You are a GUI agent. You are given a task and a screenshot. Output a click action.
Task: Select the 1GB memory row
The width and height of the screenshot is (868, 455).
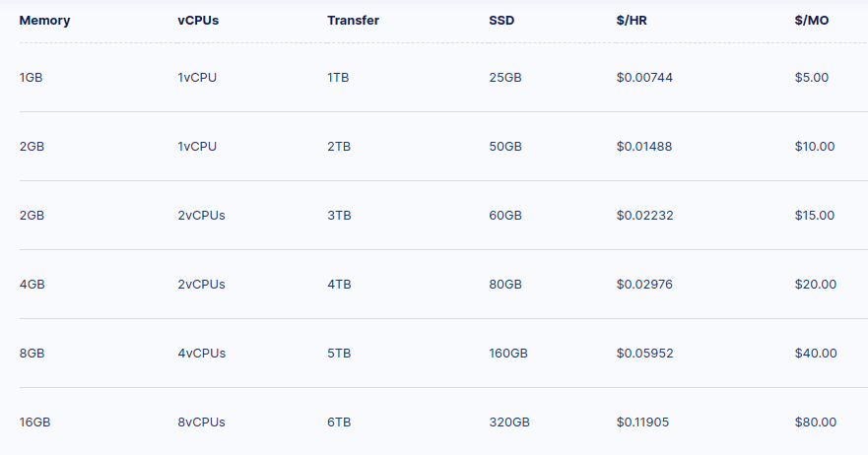[x=31, y=77]
